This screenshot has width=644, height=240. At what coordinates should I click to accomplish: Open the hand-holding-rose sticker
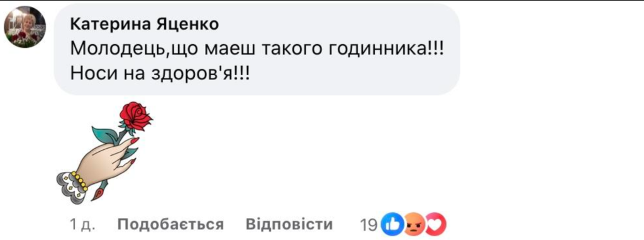(x=104, y=152)
